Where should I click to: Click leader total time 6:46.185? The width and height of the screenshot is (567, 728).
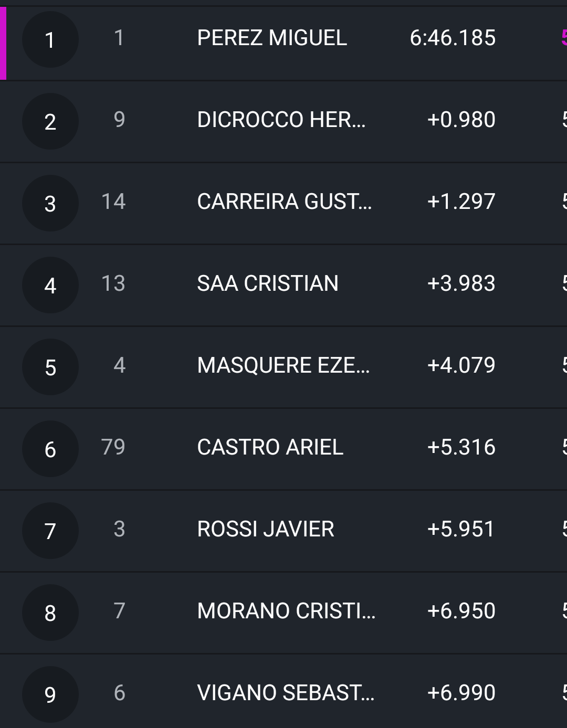(x=453, y=38)
